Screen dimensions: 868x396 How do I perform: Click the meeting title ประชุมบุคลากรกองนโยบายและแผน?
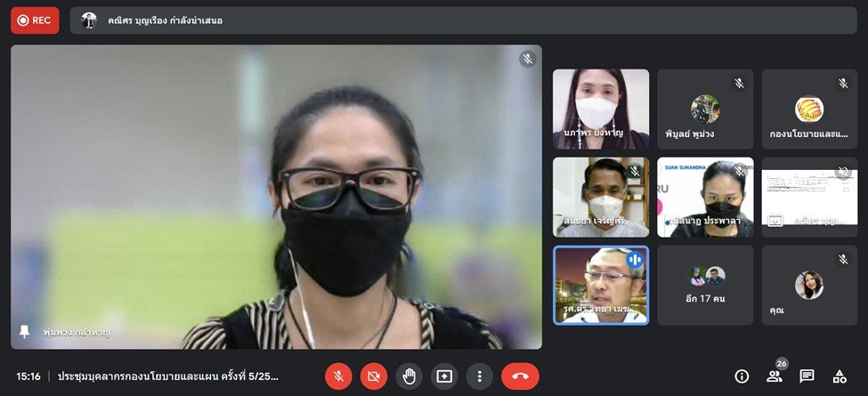(178, 376)
